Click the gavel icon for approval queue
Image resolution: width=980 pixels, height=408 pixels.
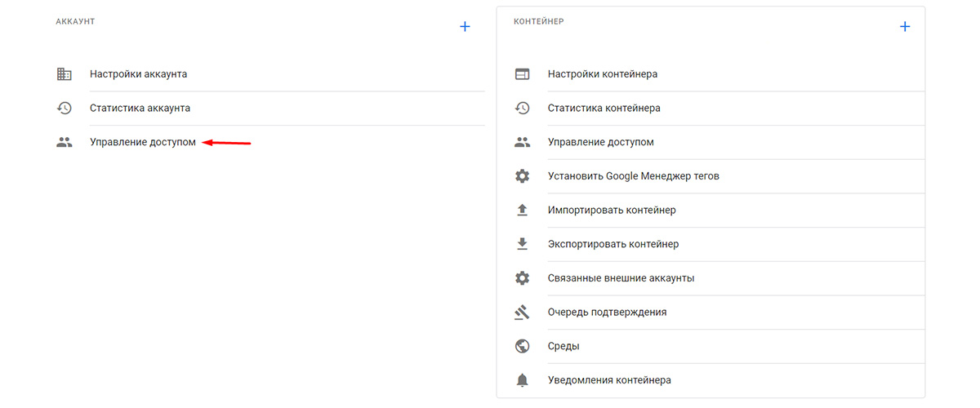click(523, 312)
